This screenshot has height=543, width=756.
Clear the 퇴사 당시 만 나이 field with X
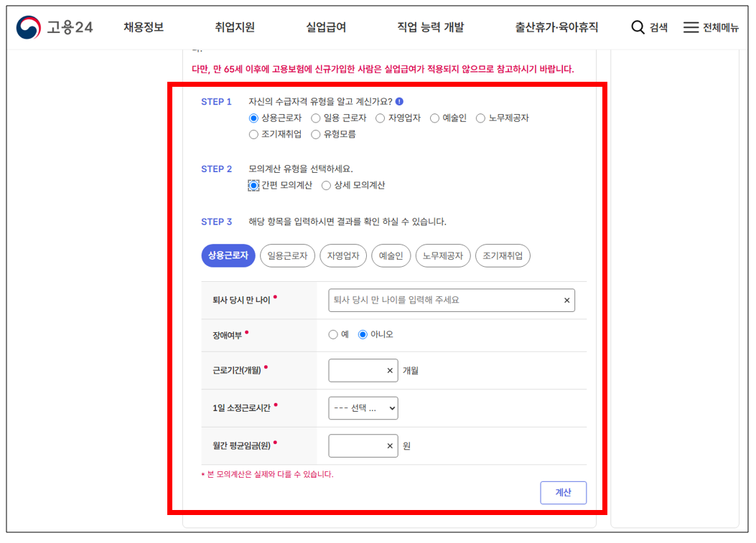click(x=566, y=300)
